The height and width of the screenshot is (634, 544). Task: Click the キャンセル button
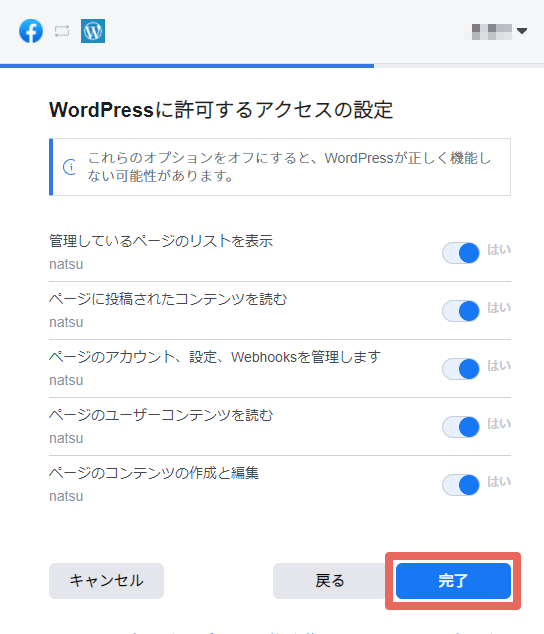tap(106, 581)
